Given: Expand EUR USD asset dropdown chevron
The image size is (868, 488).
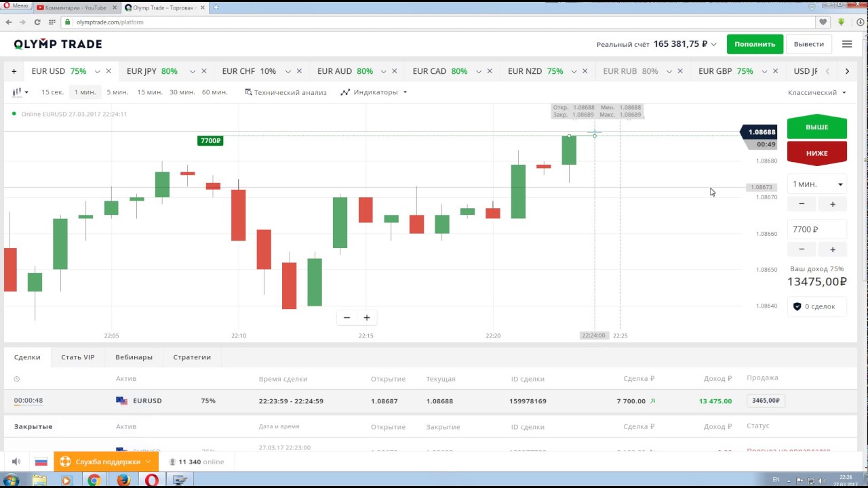Looking at the screenshot, I should 98,71.
